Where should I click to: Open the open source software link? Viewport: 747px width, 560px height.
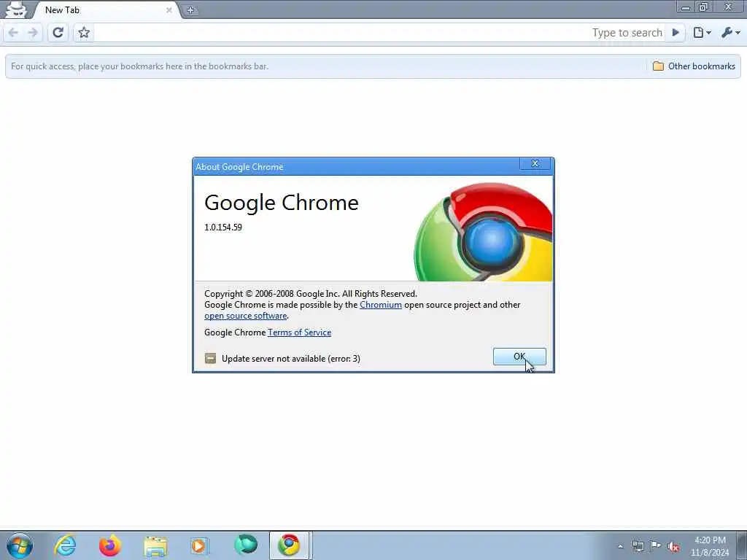(245, 316)
